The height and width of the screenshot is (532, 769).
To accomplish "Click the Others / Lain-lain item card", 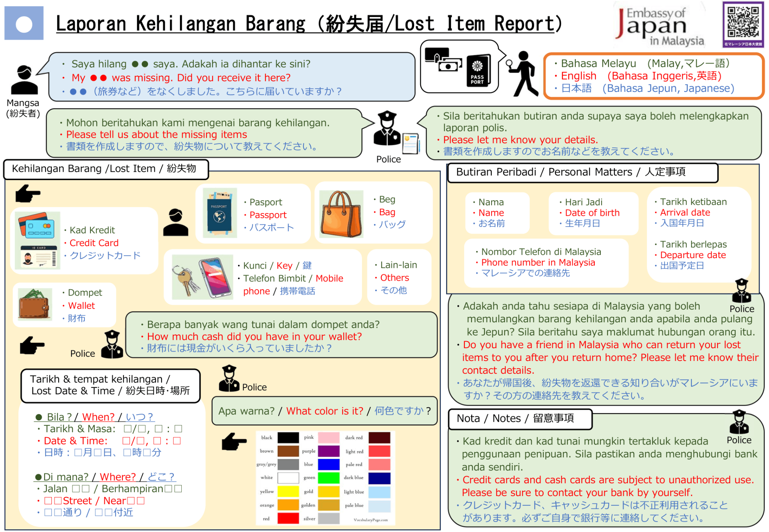I will tap(399, 277).
